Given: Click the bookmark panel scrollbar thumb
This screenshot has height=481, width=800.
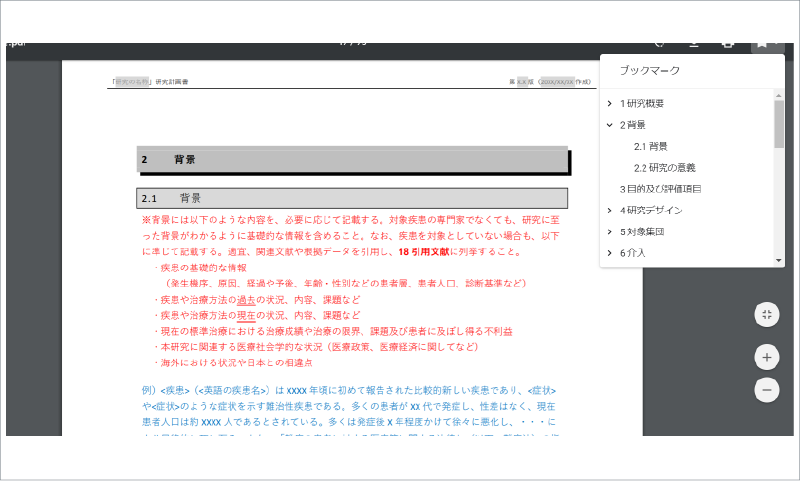Looking at the screenshot, I should pos(779,124).
